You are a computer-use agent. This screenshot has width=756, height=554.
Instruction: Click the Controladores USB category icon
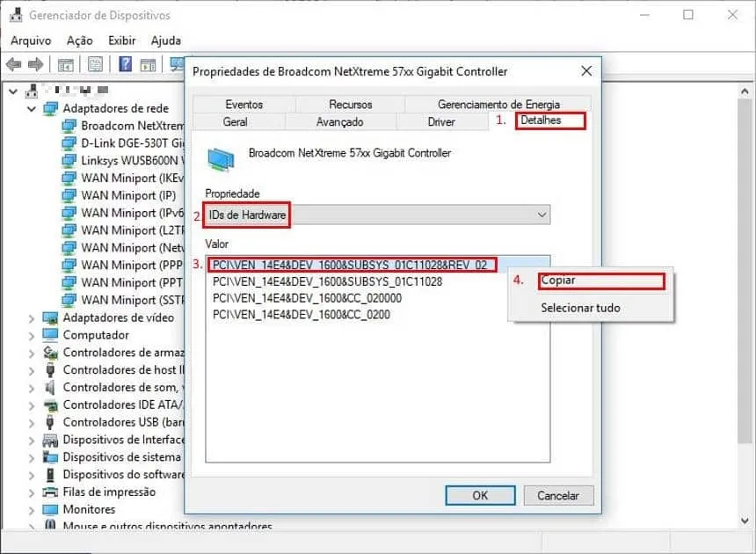coord(50,422)
